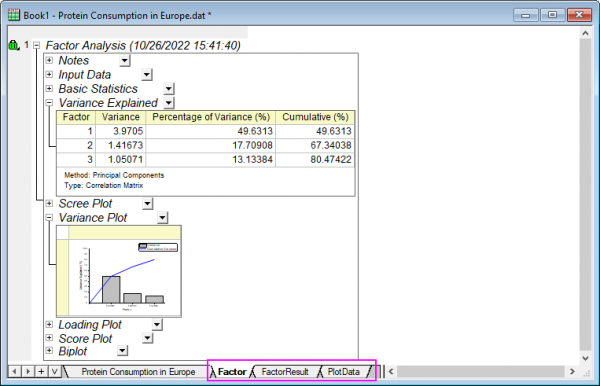
Task: Open the Input Data dropdown arrow menu
Action: 147,75
